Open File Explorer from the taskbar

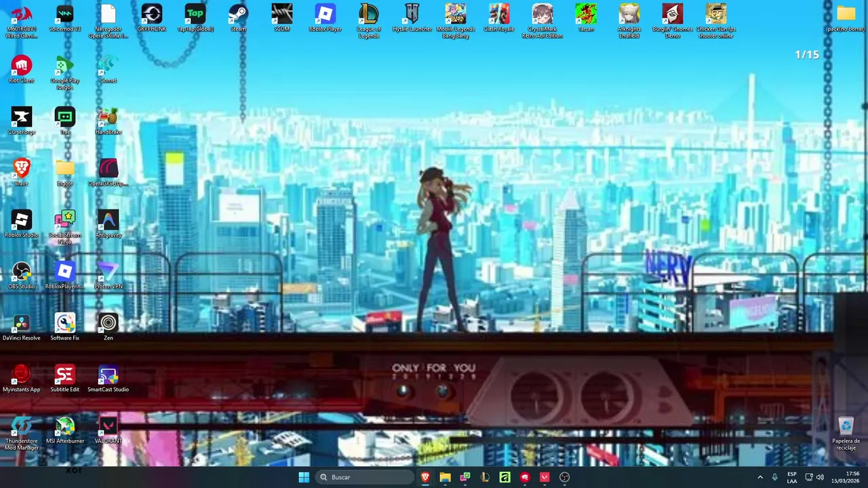pos(445,477)
